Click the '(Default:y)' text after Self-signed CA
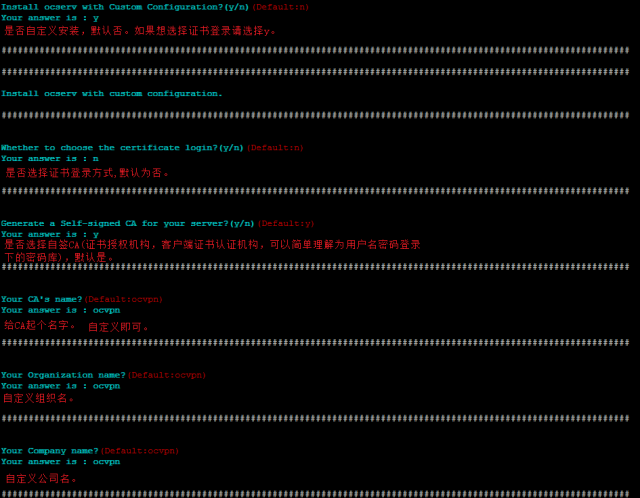640x498 pixels. [286, 223]
